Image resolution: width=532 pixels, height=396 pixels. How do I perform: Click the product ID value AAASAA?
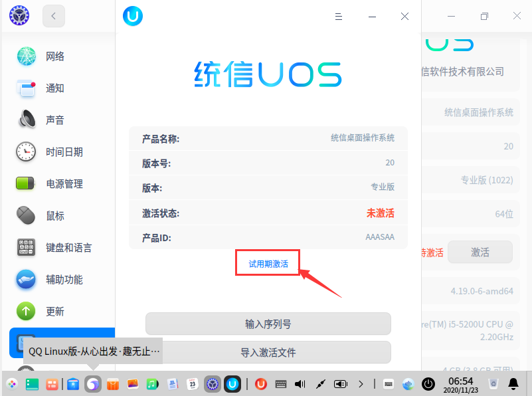[380, 237]
